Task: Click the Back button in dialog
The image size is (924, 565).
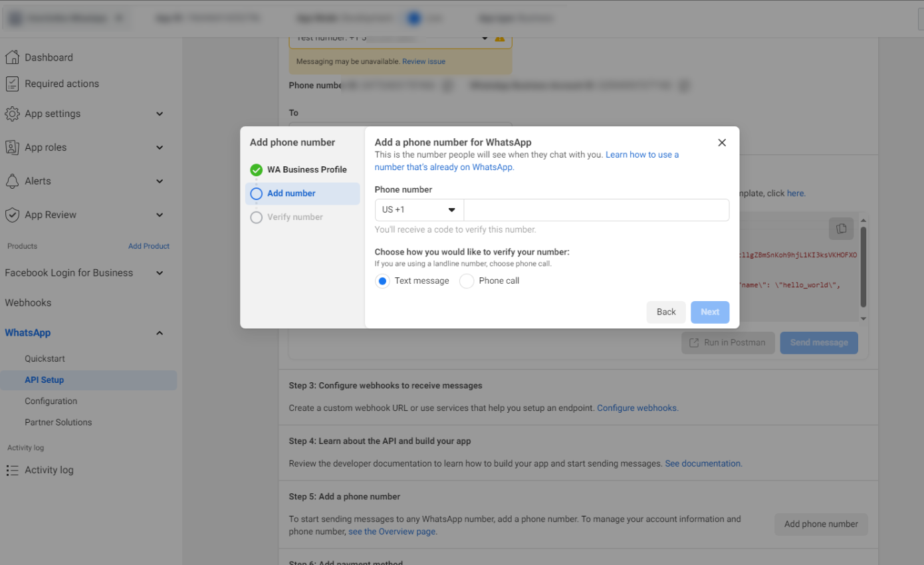Action: [665, 312]
